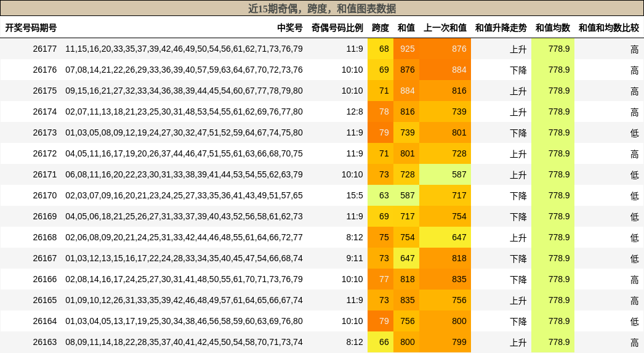The image size is (644, 353).
Task: Click the 和值和均数比较 column header
Action: 609,28
